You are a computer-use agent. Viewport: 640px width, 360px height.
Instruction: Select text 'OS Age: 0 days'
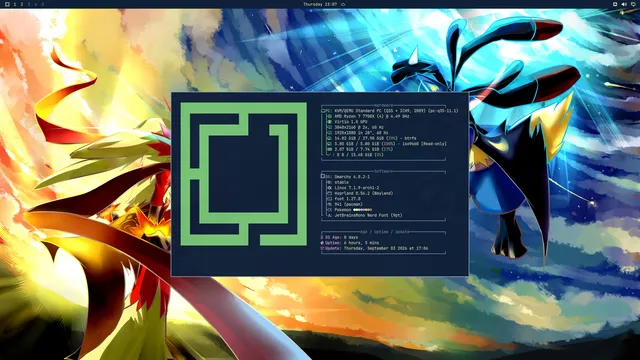[342, 237]
